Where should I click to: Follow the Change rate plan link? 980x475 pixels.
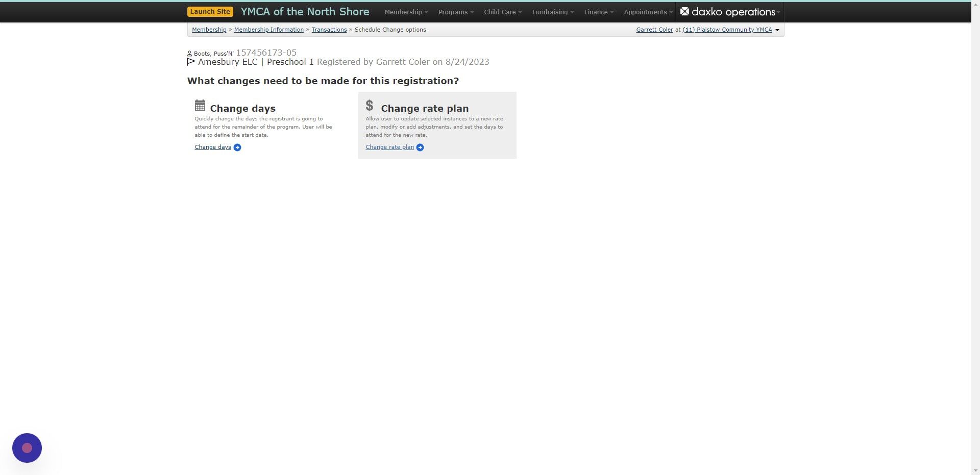pos(389,147)
